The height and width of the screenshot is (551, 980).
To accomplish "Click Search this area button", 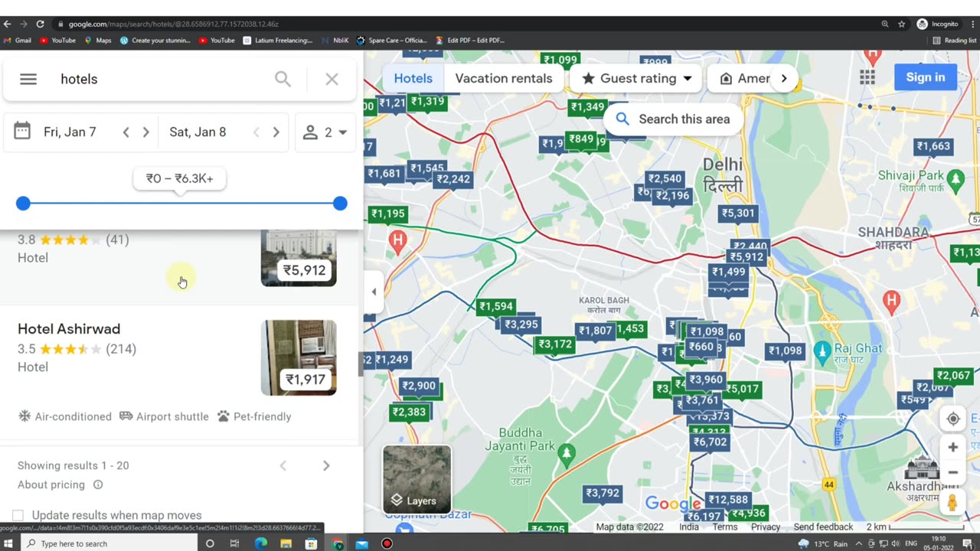I will [673, 119].
